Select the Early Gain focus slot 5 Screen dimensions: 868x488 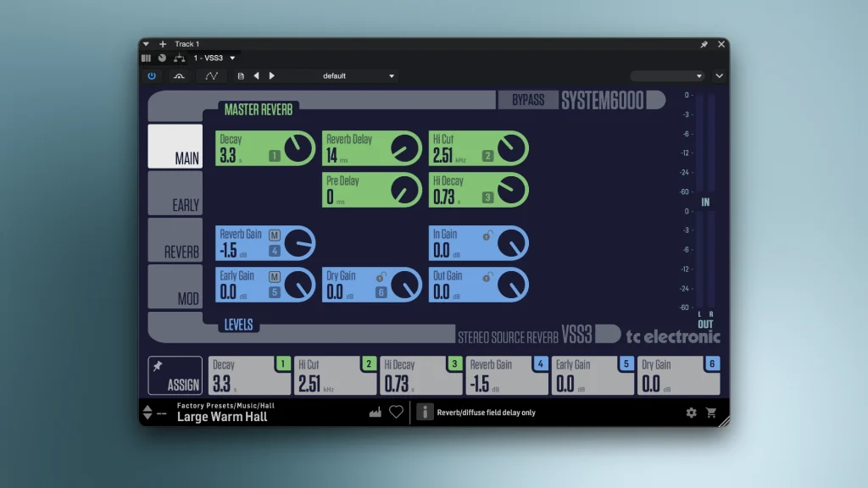pyautogui.click(x=593, y=375)
